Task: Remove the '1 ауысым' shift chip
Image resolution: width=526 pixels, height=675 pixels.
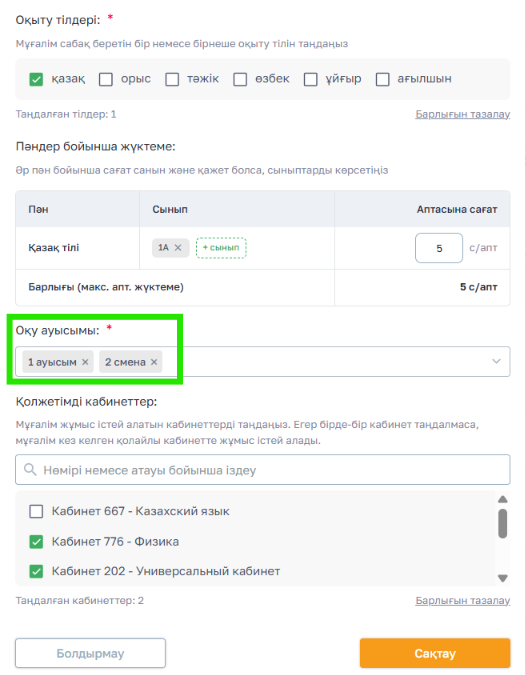Action: (x=85, y=362)
